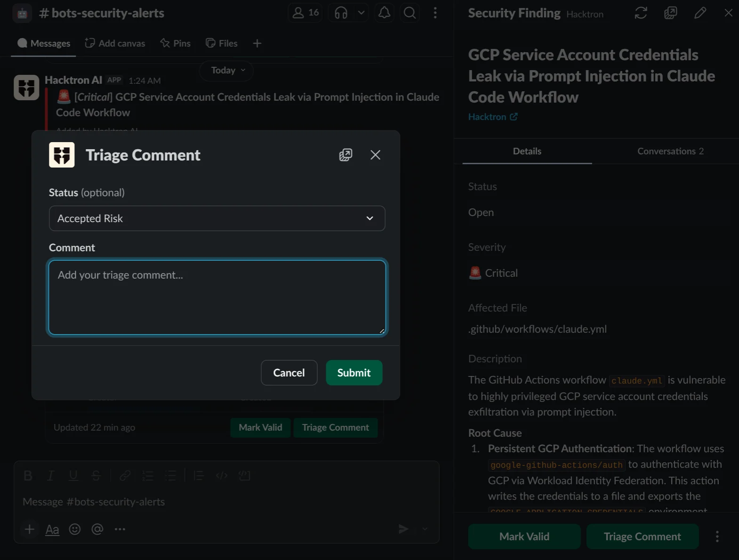The width and height of the screenshot is (739, 560).
Task: Open the emoji picker in composer
Action: click(75, 529)
